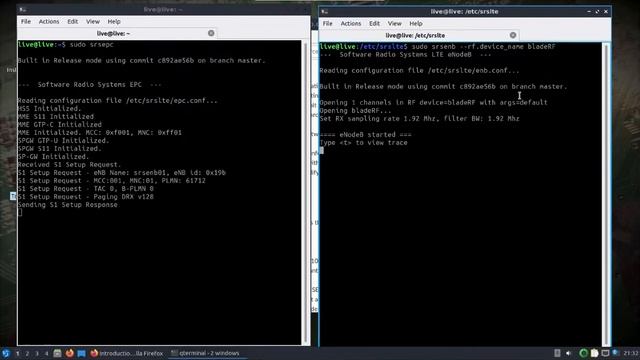Viewport: 640px width, 360px height.
Task: Open Edit menu in the /etc/srslte terminal
Action: click(375, 24)
